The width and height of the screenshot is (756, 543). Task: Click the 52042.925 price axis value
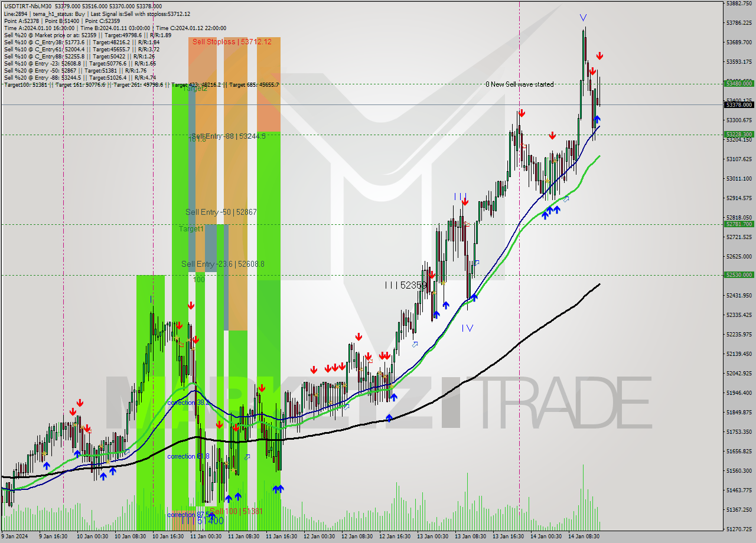739,373
